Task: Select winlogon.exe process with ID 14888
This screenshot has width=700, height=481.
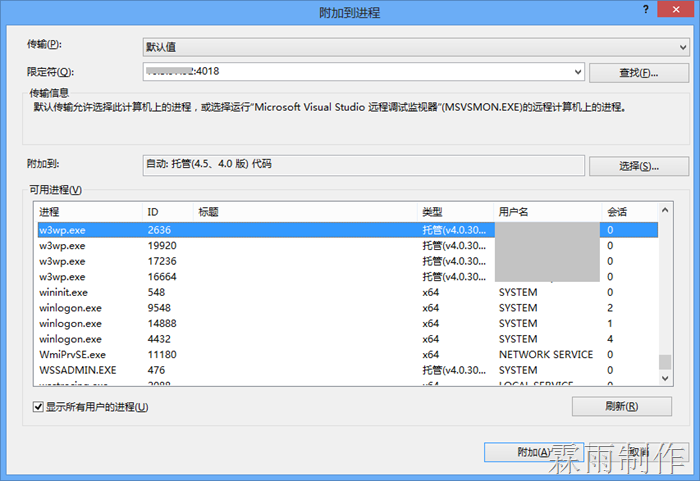Action: coord(348,323)
